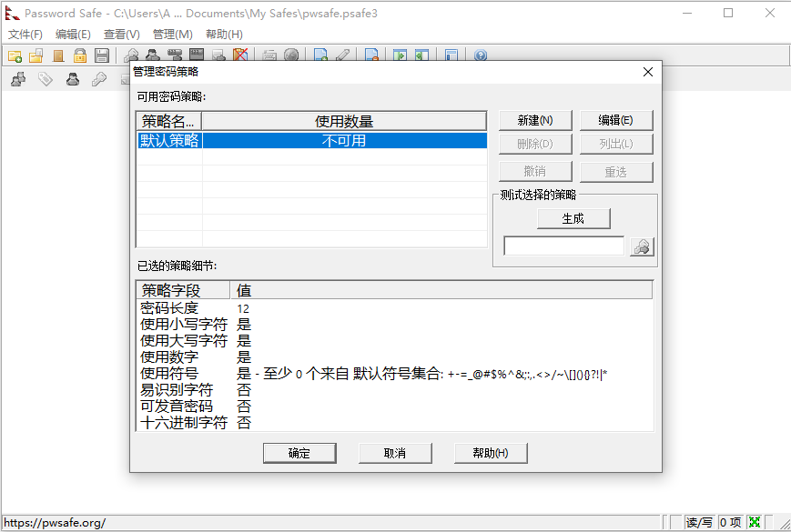Click the 生成 button to generate a password

tap(573, 218)
